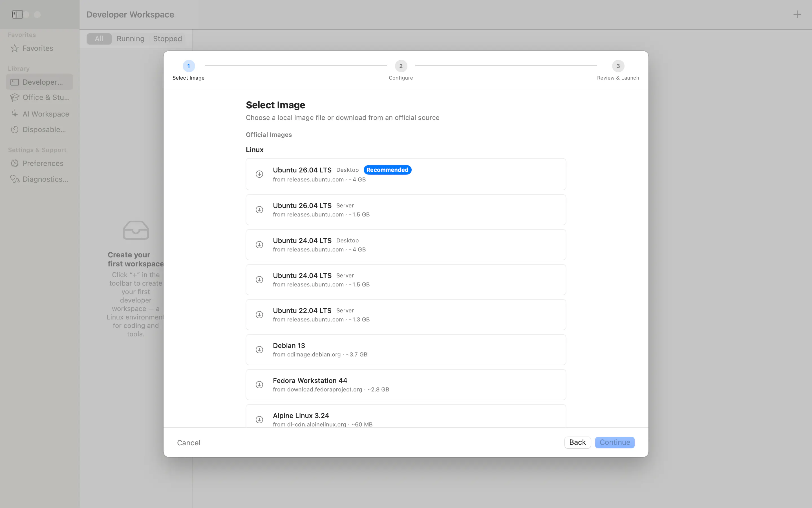Click the Diagnostics stethoscope icon

pyautogui.click(x=14, y=179)
